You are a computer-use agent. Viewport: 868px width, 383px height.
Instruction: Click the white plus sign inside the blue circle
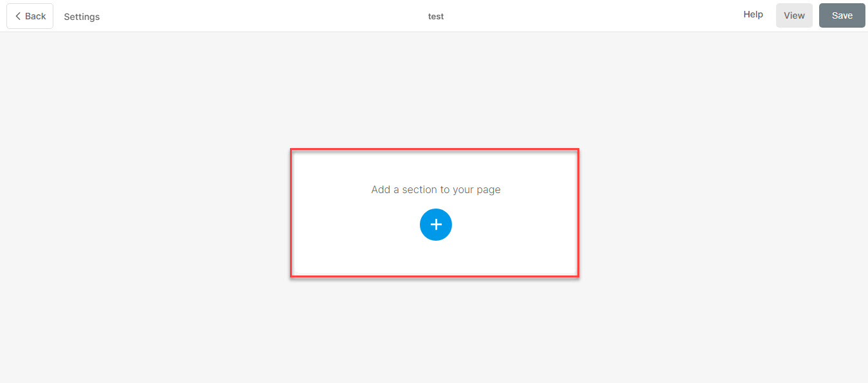436,225
